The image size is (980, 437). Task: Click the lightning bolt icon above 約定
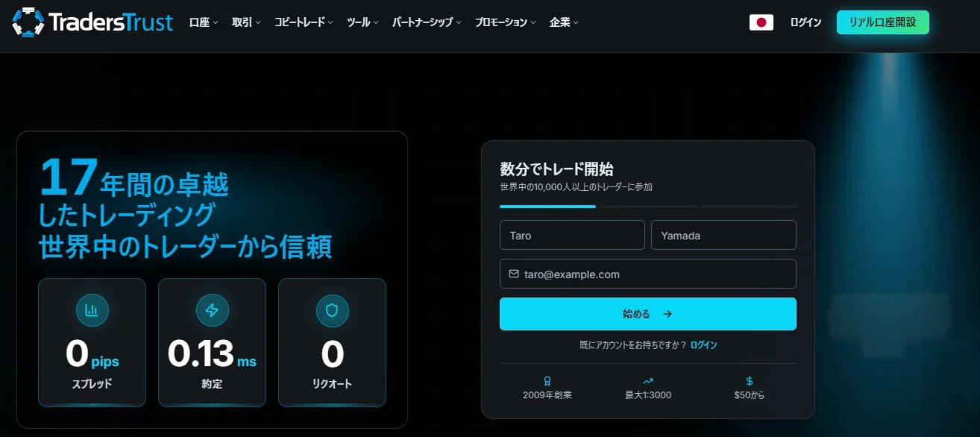coord(212,310)
